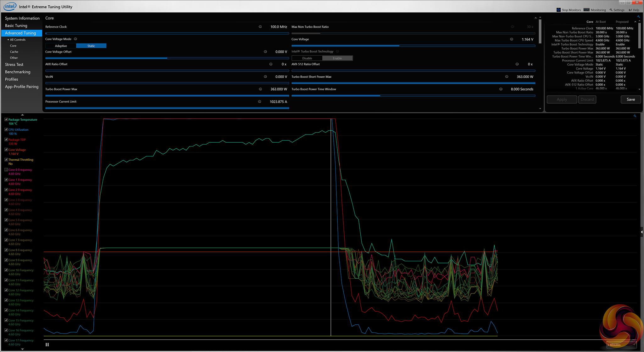Image resolution: width=644 pixels, height=352 pixels.
Task: Click the Save button
Action: pos(630,99)
